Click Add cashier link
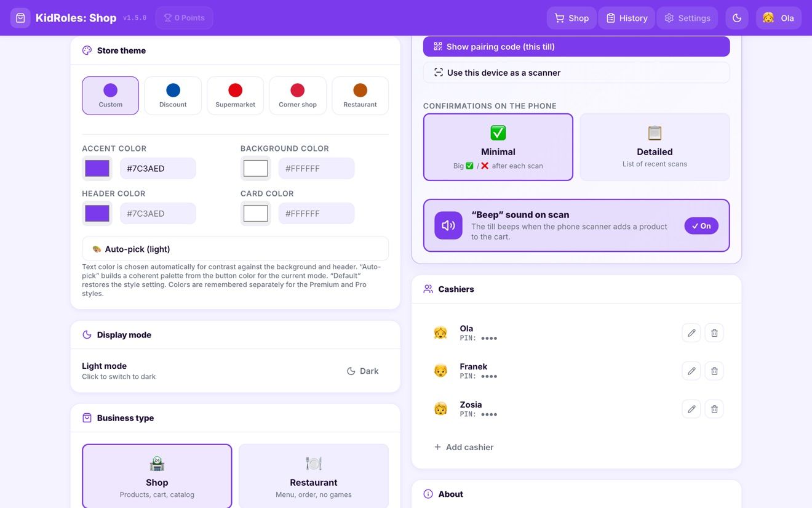812x508 pixels. coord(464,447)
